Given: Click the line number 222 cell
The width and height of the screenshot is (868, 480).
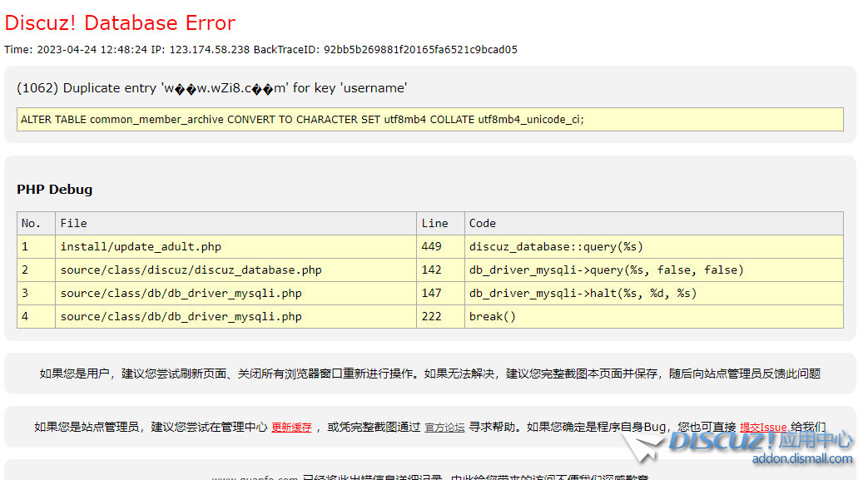Looking at the screenshot, I should [432, 316].
